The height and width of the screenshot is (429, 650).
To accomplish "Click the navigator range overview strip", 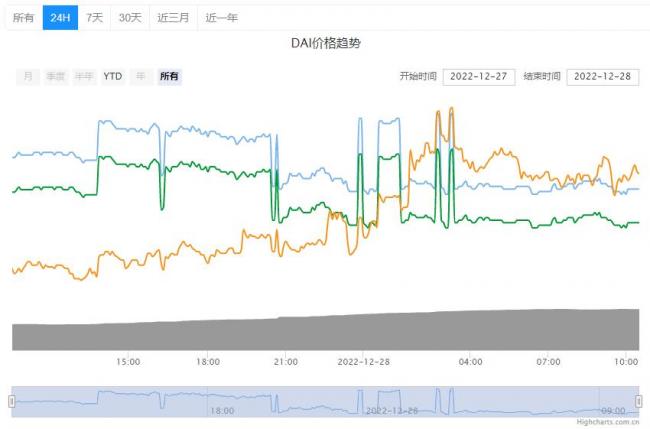I will tap(325, 401).
